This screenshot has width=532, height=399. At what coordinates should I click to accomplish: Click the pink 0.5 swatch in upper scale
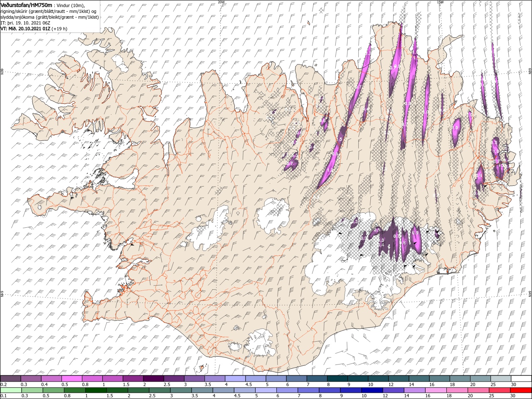71,379
